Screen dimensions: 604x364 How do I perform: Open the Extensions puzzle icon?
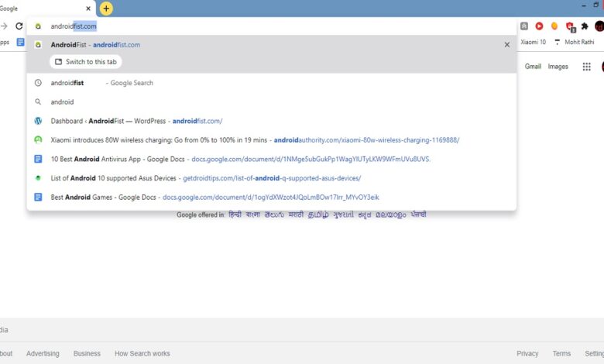(585, 26)
